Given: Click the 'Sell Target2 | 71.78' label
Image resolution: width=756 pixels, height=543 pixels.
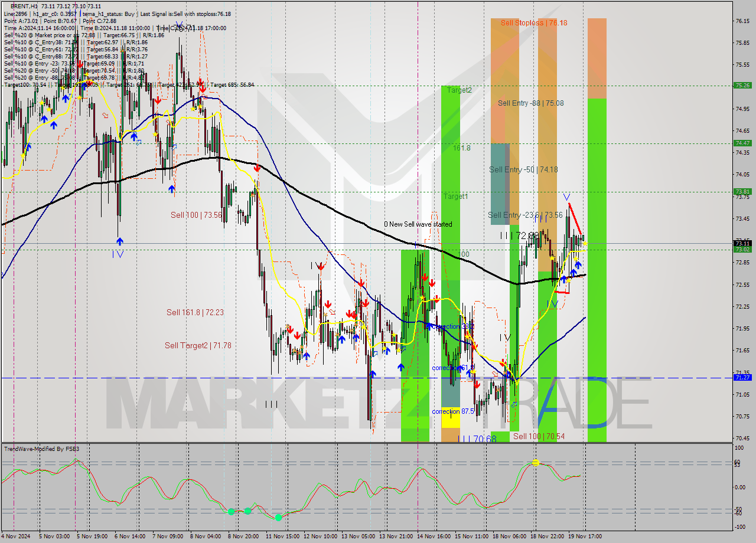Looking at the screenshot, I should coord(198,346).
